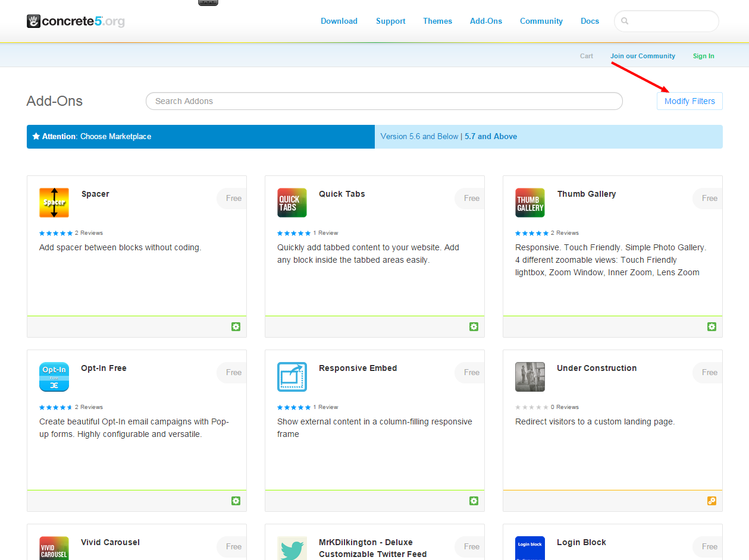Click "0 Reviews" under Under Construction
Image resolution: width=749 pixels, height=560 pixels.
(565, 407)
